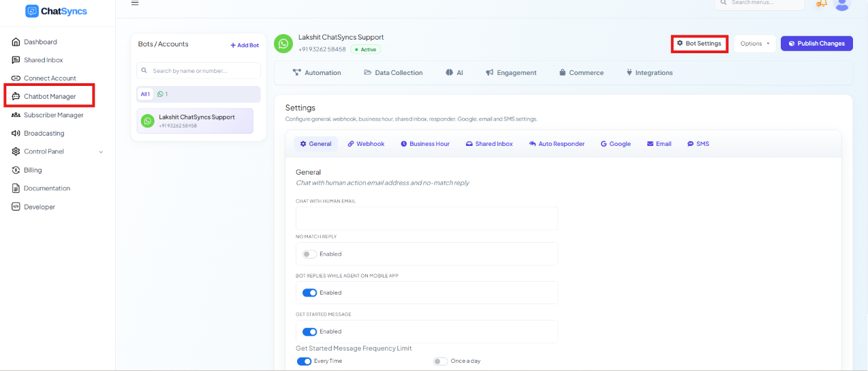Click the Shared Inbox sidebar icon
The image size is (868, 371).
click(x=16, y=60)
